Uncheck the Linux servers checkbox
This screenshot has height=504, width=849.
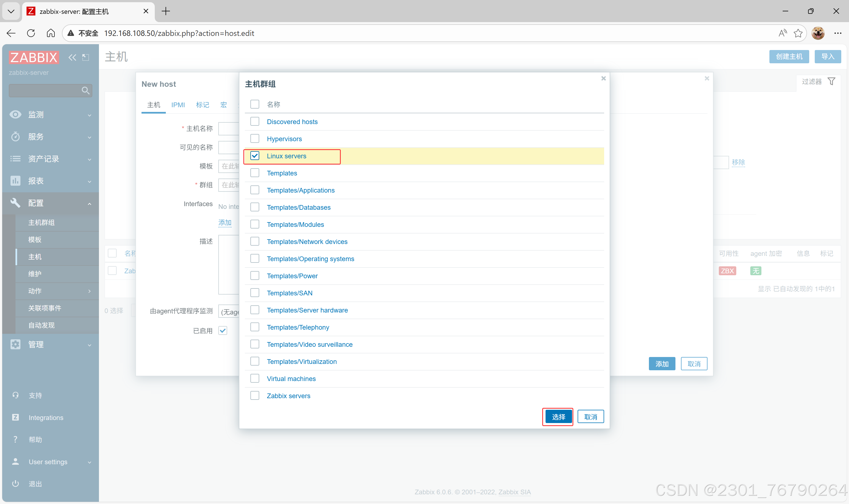point(255,156)
